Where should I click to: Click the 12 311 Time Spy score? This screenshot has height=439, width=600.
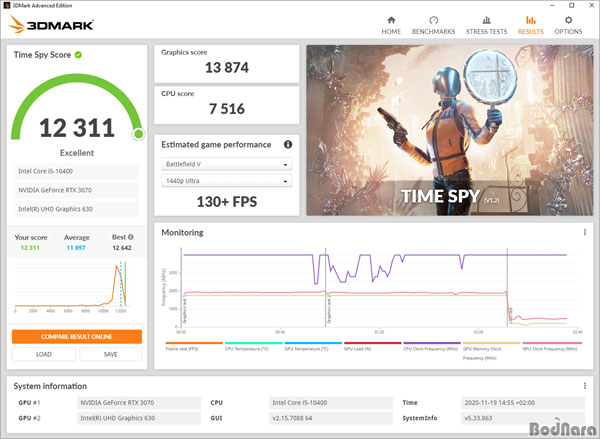pos(77,127)
